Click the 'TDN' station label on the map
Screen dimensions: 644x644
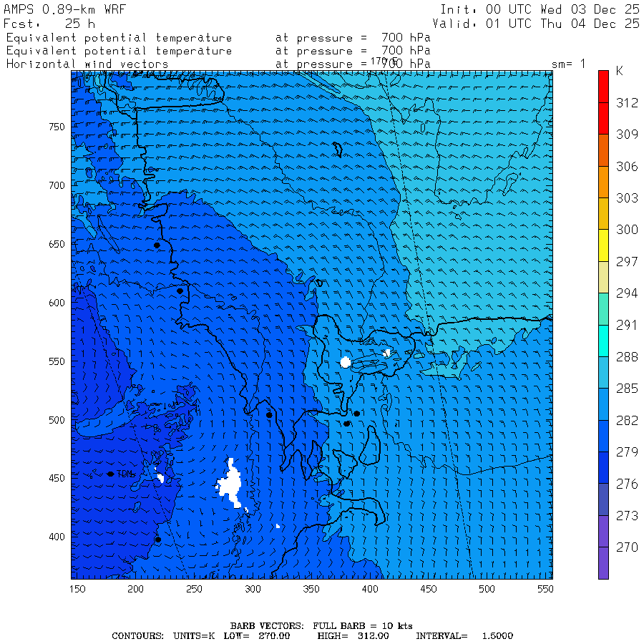click(126, 474)
